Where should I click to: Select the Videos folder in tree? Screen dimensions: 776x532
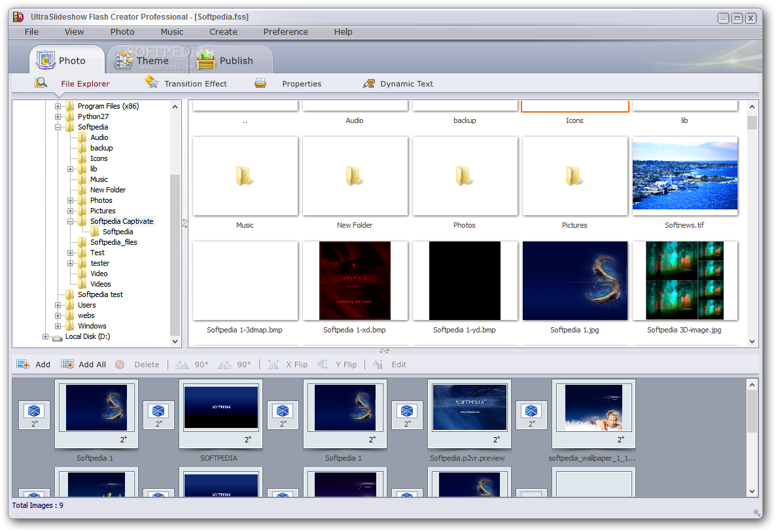101,284
